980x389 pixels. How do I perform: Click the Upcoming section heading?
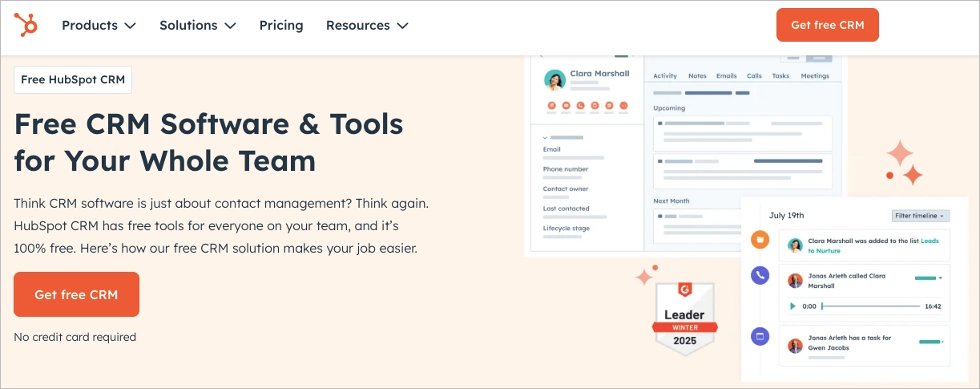tap(669, 107)
